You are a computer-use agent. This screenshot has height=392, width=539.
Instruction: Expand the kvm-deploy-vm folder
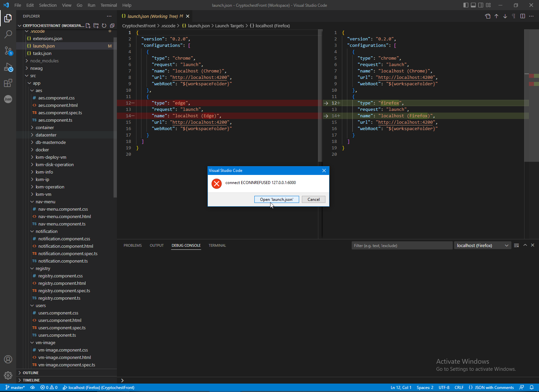tap(64, 157)
